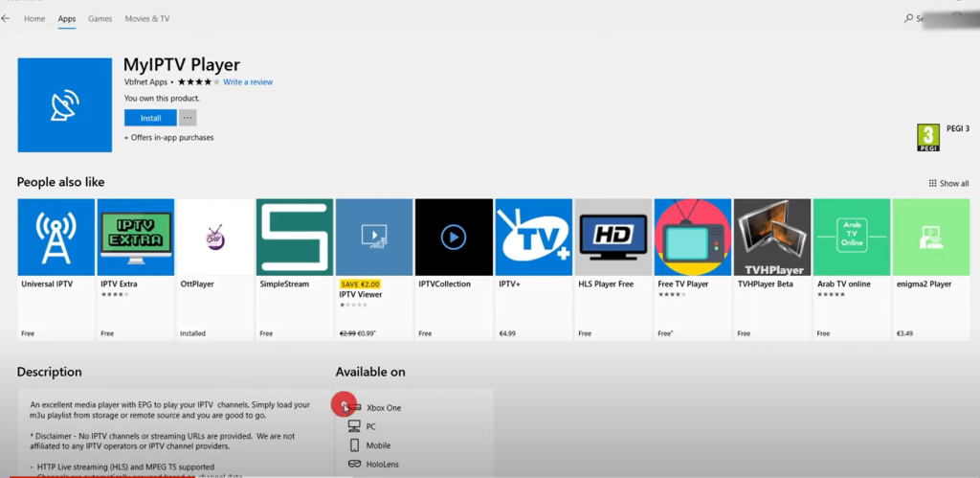Open the Universal IPTV app tile
Image resolution: width=980 pixels, height=478 pixels.
click(56, 270)
